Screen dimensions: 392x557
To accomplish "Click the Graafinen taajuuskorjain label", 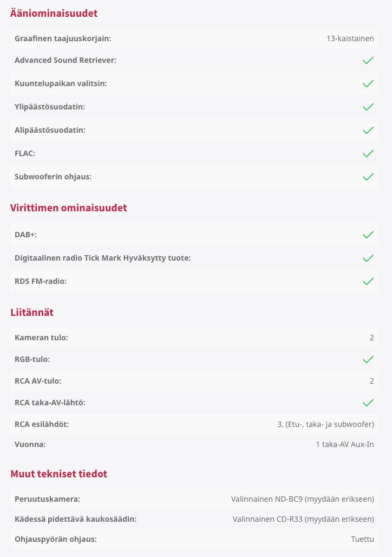I will pyautogui.click(x=63, y=38).
